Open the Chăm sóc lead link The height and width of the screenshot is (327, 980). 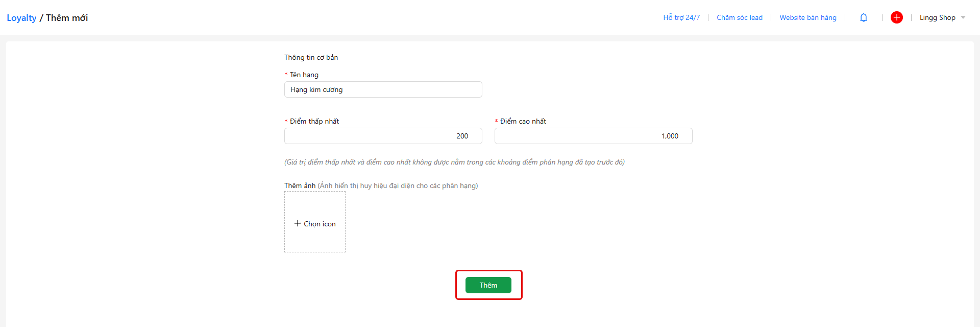point(739,17)
